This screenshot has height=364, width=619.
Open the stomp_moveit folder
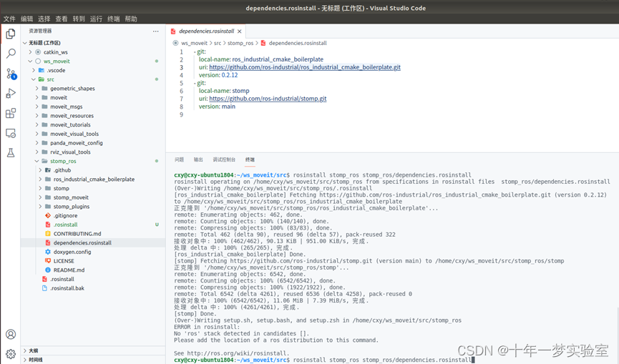point(71,197)
